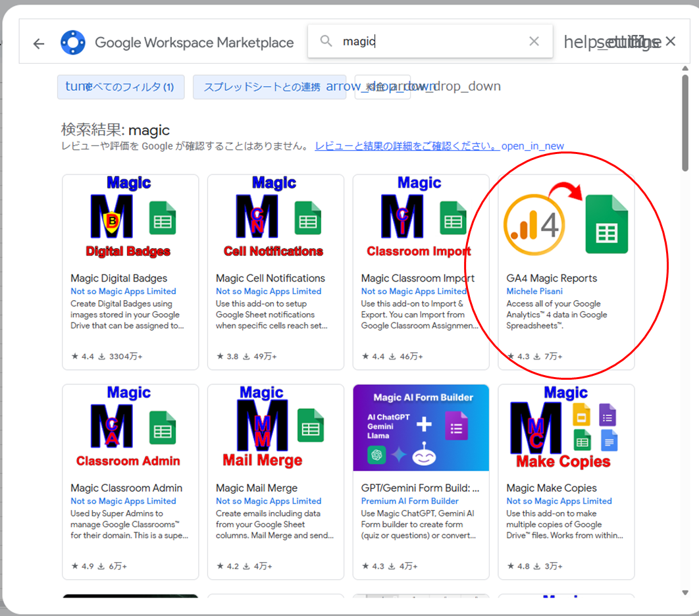Select the GPT/Gemini Form Build title
Screen dimensions: 699x616
420,488
